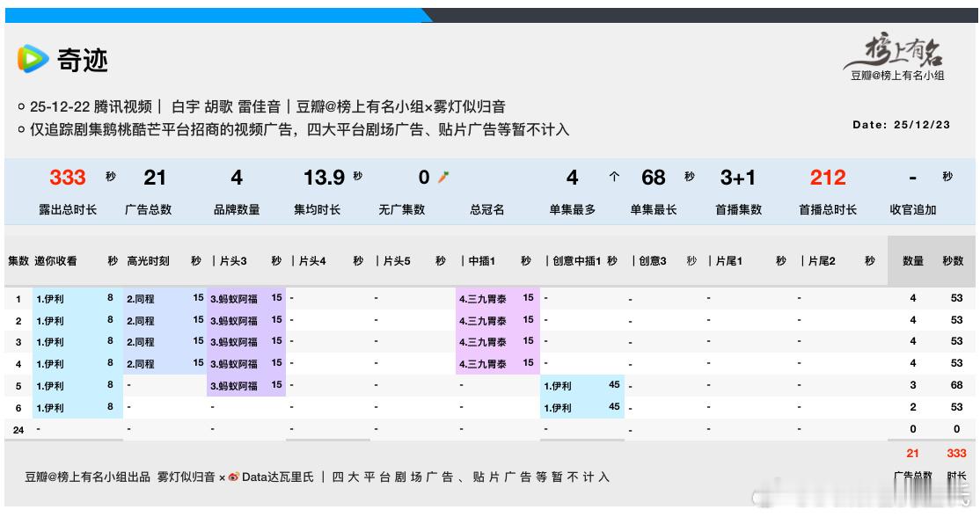Click the 3.蚂蚁阿福 cell in episode 3 row
980x517 pixels.
pos(246,341)
